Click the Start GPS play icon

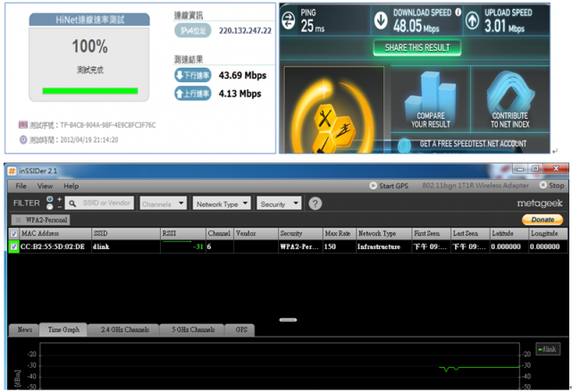coord(373,186)
